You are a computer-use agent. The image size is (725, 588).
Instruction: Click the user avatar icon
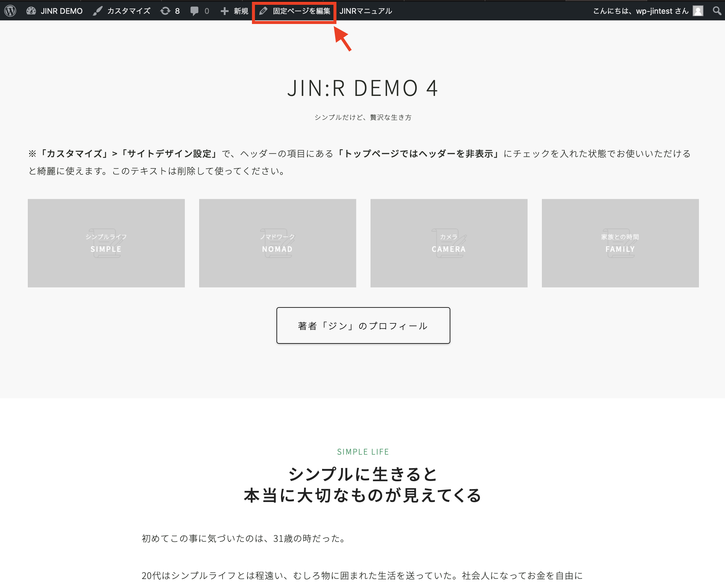(x=698, y=11)
